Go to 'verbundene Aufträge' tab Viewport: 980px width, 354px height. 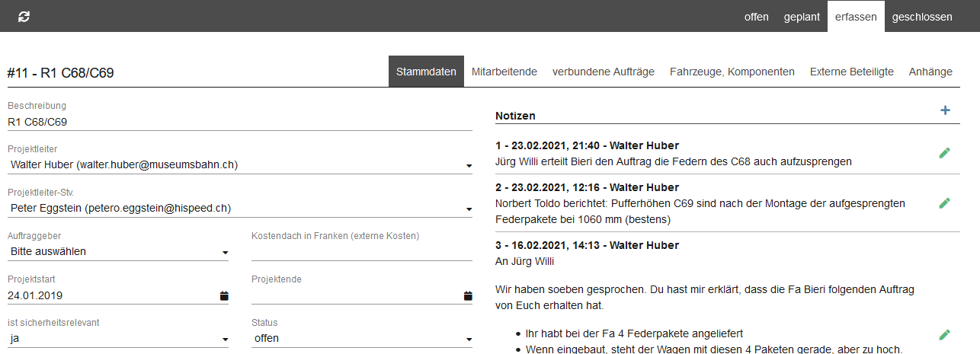click(x=604, y=72)
